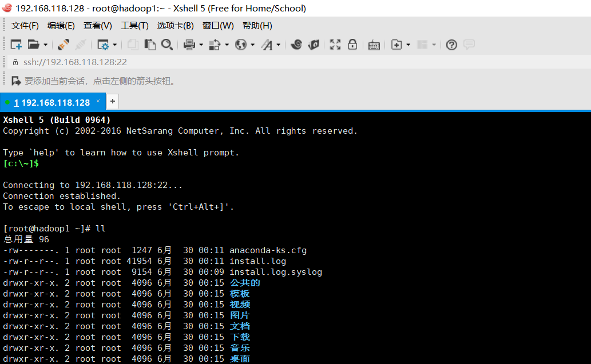Viewport: 591px width, 364px height.
Task: Open the on-screen keyboard icon
Action: click(x=374, y=45)
